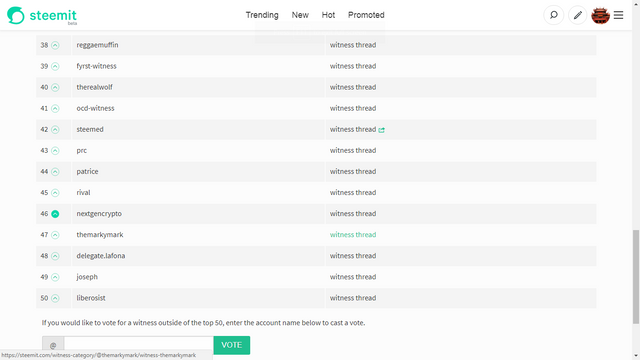640x360 pixels.
Task: Open the rival account link
Action: pos(83,193)
